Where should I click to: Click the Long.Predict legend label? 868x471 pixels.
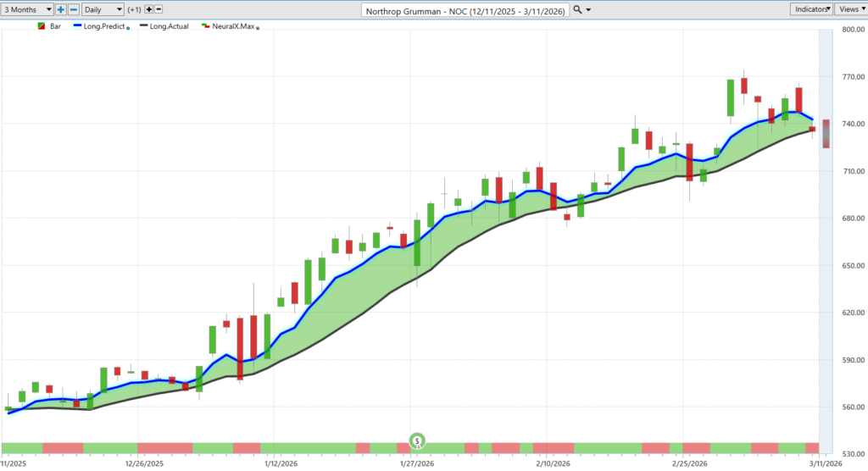tap(104, 26)
